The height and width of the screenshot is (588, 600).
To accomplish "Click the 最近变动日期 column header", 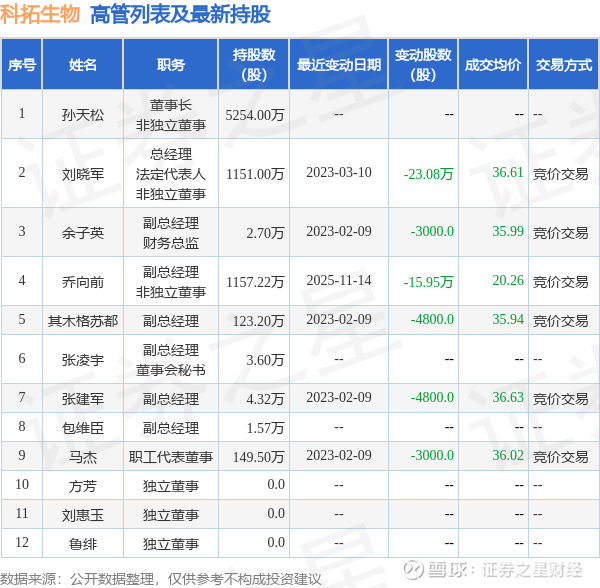I will (339, 64).
